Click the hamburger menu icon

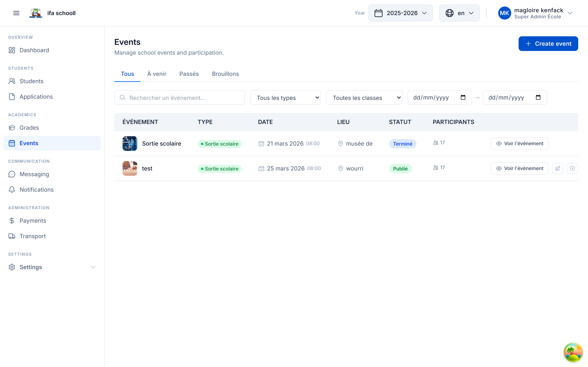16,13
